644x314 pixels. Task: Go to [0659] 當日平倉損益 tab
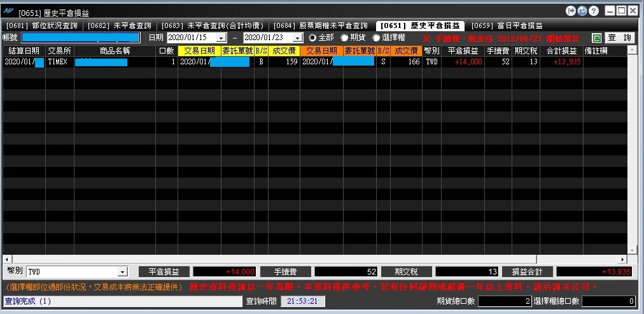[507, 26]
